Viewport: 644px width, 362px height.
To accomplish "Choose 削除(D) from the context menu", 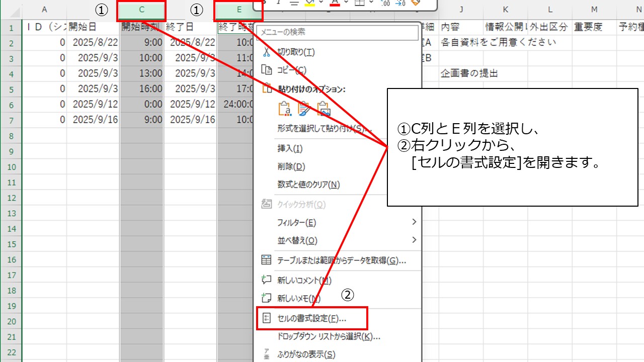I will click(x=337, y=166).
